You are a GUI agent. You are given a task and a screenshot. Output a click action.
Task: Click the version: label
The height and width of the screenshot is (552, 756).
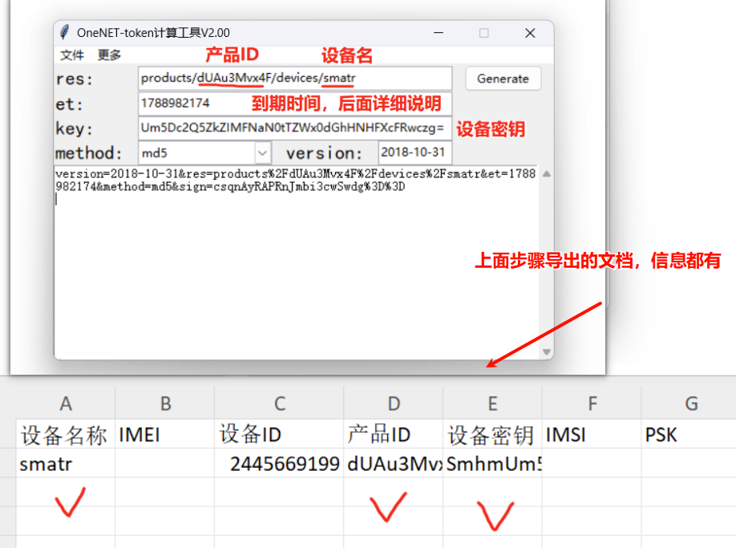324,153
